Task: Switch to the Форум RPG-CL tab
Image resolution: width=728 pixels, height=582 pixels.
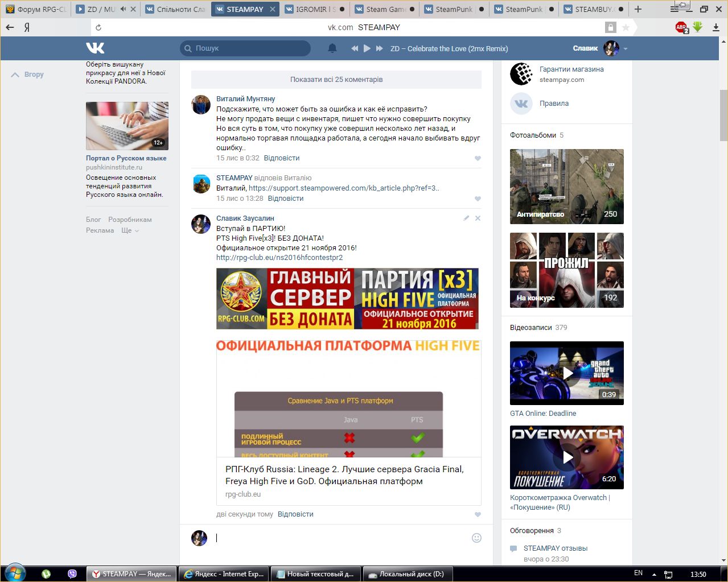Action: click(x=36, y=9)
